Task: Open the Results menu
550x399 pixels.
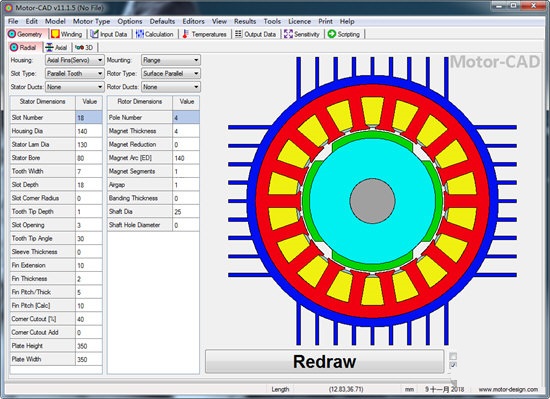Action: [x=245, y=21]
